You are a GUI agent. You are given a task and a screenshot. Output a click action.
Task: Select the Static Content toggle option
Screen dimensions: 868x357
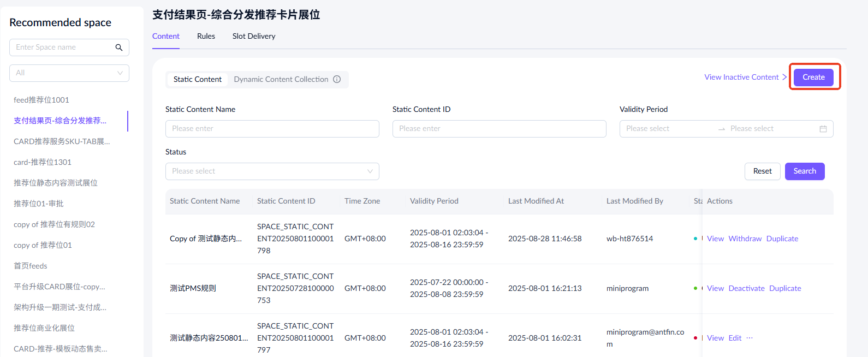point(197,79)
